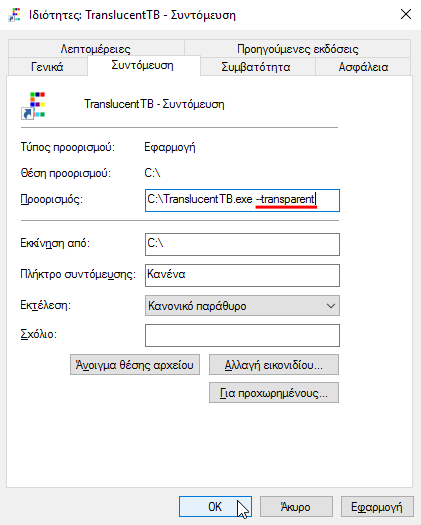Click the Εφαρμογή apply button

click(x=377, y=506)
